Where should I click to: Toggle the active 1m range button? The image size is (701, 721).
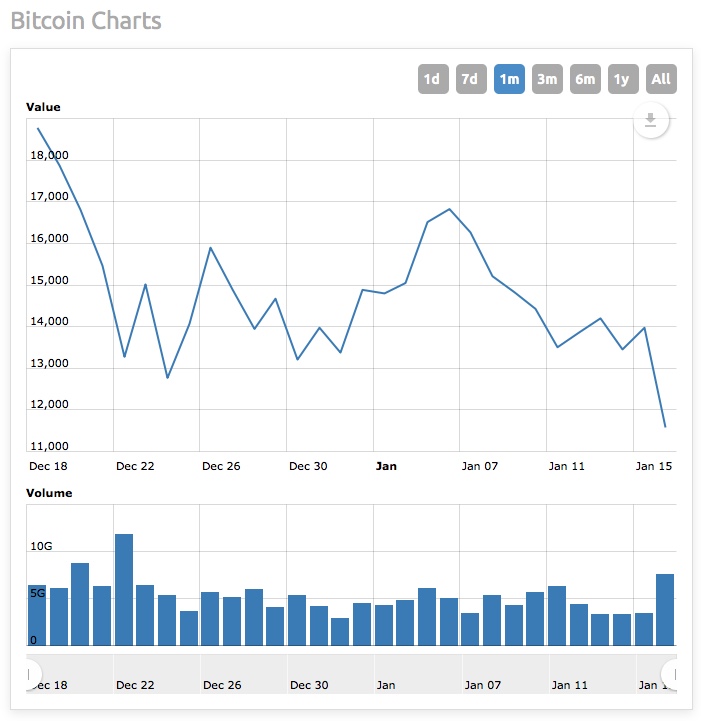pyautogui.click(x=509, y=79)
